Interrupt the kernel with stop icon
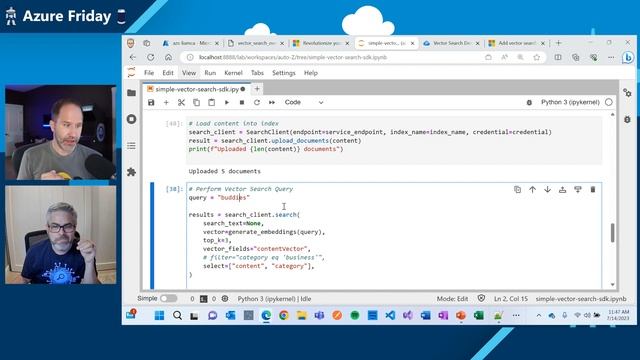The height and width of the screenshot is (360, 640). [x=242, y=102]
